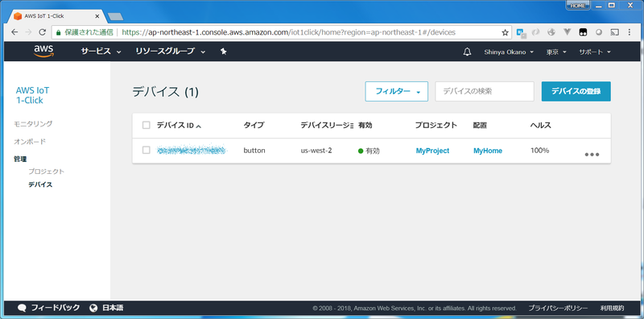Image resolution: width=644 pixels, height=319 pixels.
Task: Click the secure connection padlock icon
Action: point(58,32)
